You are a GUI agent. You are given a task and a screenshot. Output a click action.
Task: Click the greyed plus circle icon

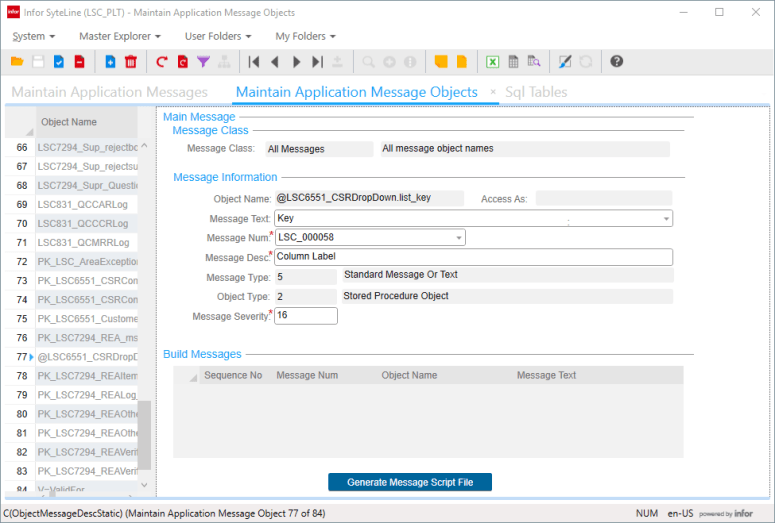[389, 62]
